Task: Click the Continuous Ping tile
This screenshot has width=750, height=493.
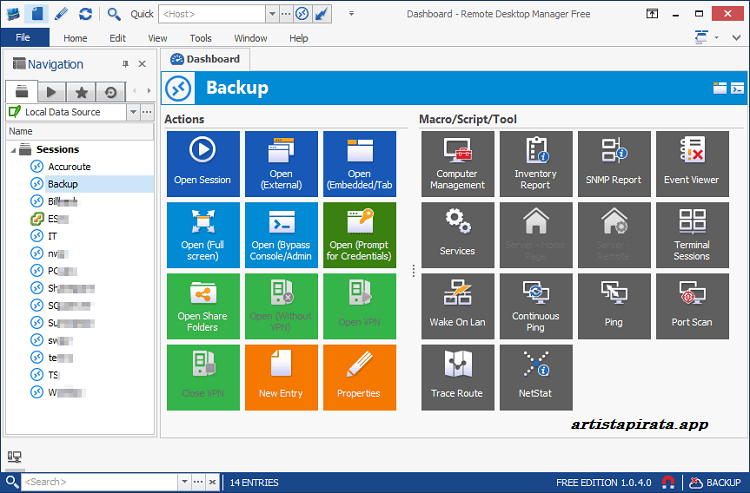Action: [x=536, y=306]
